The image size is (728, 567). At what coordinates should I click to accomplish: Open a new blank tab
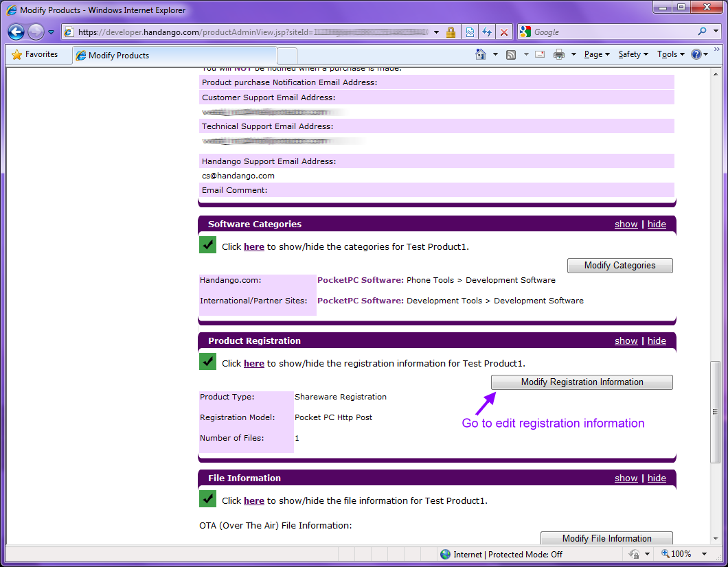(x=287, y=56)
